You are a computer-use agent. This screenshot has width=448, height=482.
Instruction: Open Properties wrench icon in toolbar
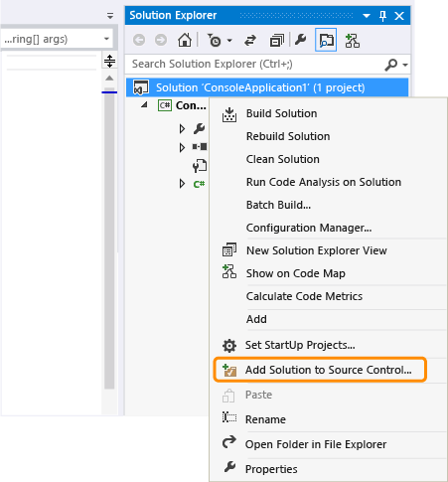tap(300, 40)
